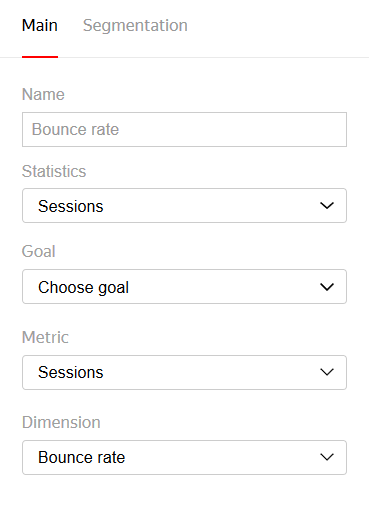Click the Bounce rate value under Dimension
369x510 pixels.
[x=82, y=457]
